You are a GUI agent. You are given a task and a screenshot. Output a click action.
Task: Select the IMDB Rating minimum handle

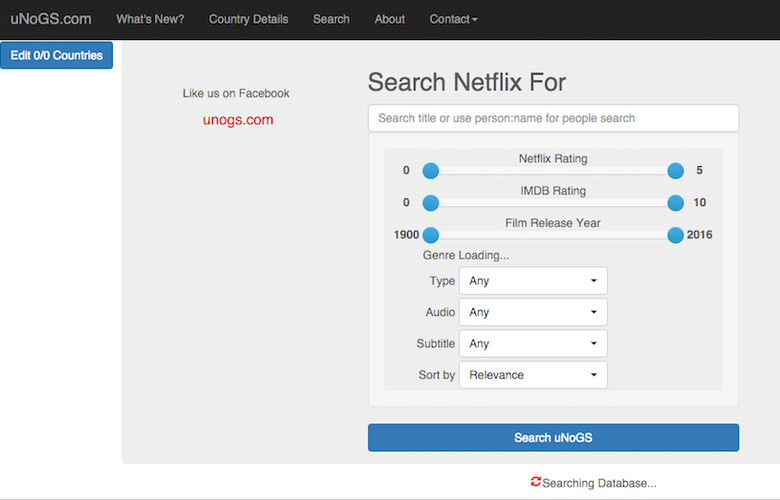(x=431, y=203)
